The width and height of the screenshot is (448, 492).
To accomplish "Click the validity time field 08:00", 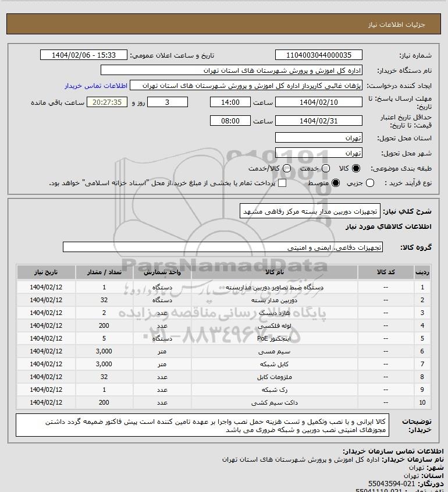I will 230,121.
